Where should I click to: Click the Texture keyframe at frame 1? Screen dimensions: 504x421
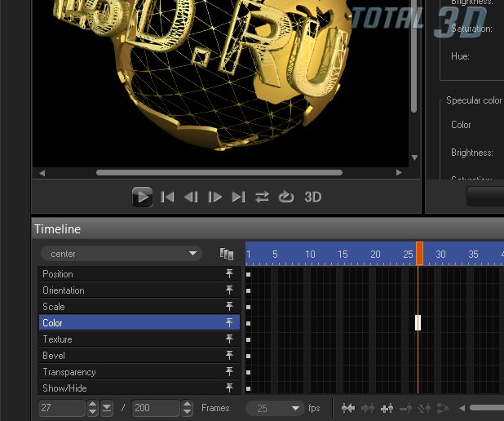[x=248, y=340]
